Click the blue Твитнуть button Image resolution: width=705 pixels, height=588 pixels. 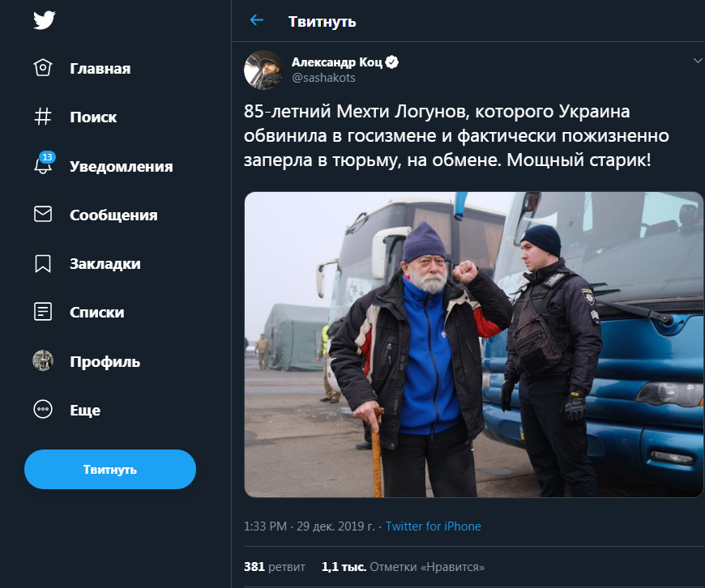tap(110, 469)
